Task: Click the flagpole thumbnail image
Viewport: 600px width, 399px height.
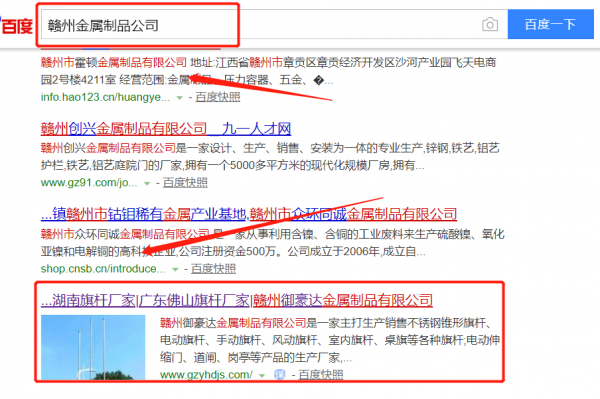Action: click(93, 347)
